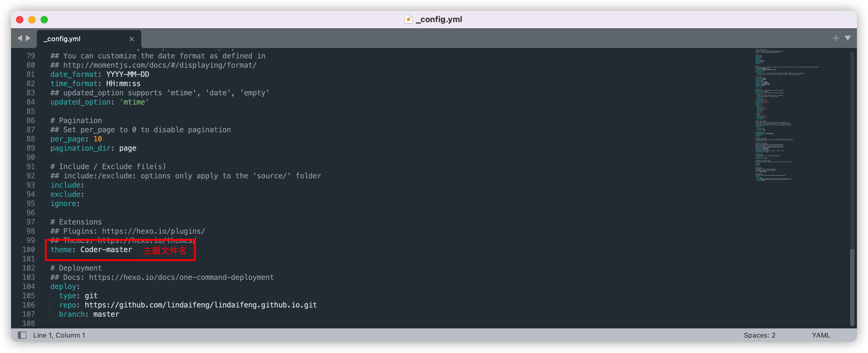The image size is (868, 353).
Task: Click the exclude: key on line 94
Action: coord(67,194)
